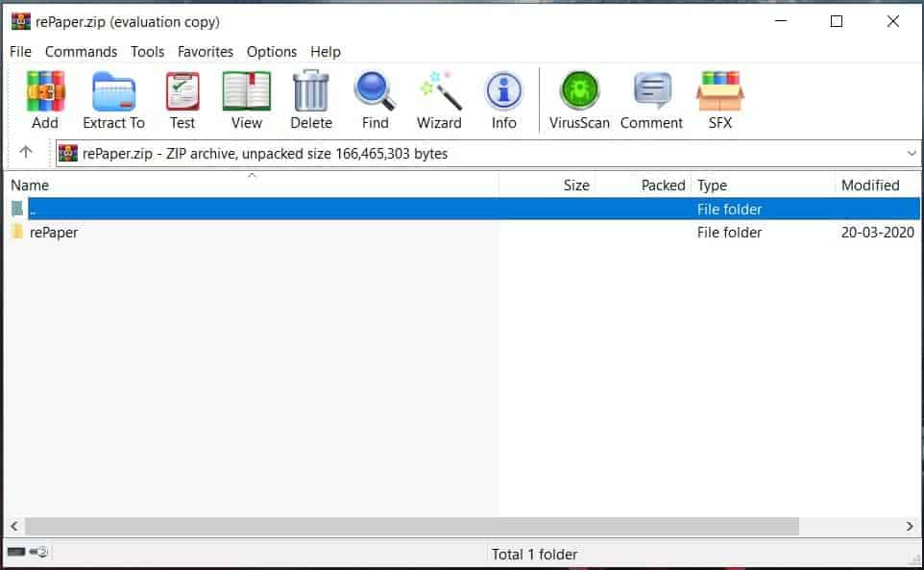Sort by Packed column header
Screen dimensions: 924x570
[x=643, y=186]
